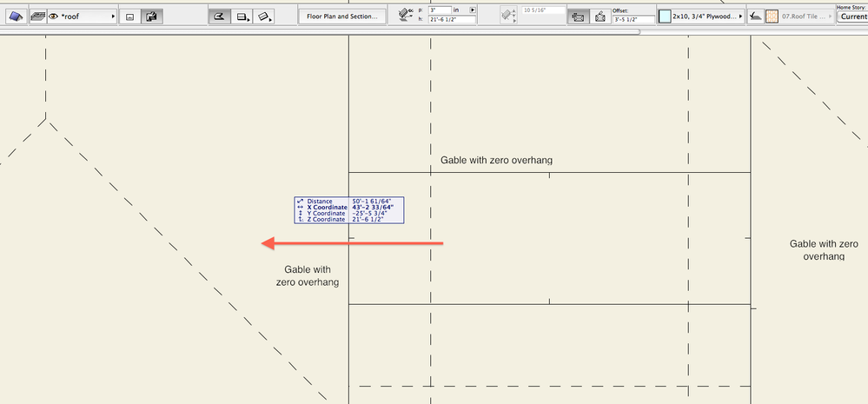Screen dimensions: 868x404
Task: Click the light blue composite structure swatch
Action: coord(665,17)
